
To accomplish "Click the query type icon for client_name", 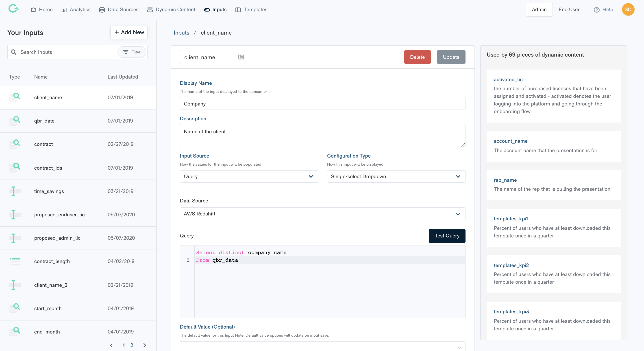I will [15, 97].
